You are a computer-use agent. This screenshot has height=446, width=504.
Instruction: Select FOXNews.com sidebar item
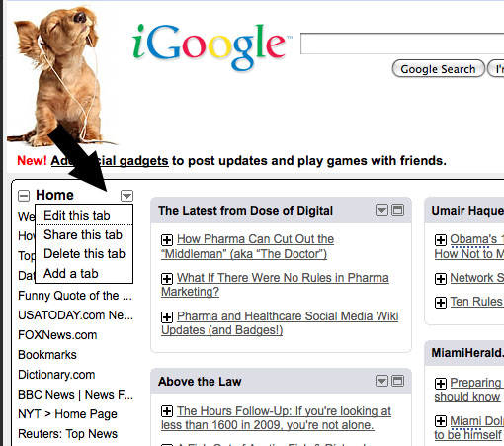point(57,335)
